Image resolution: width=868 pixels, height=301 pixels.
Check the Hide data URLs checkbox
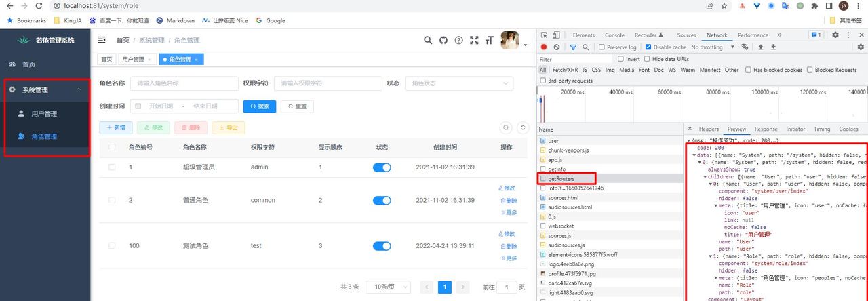[646, 59]
